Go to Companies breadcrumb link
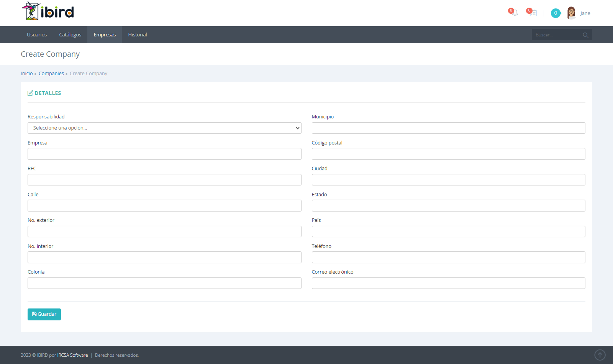This screenshot has width=613, height=364. pos(51,73)
